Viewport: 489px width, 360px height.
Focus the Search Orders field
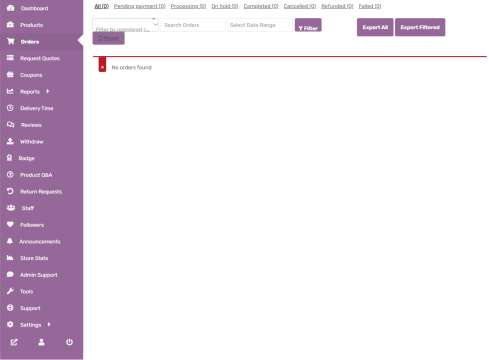coord(193,25)
